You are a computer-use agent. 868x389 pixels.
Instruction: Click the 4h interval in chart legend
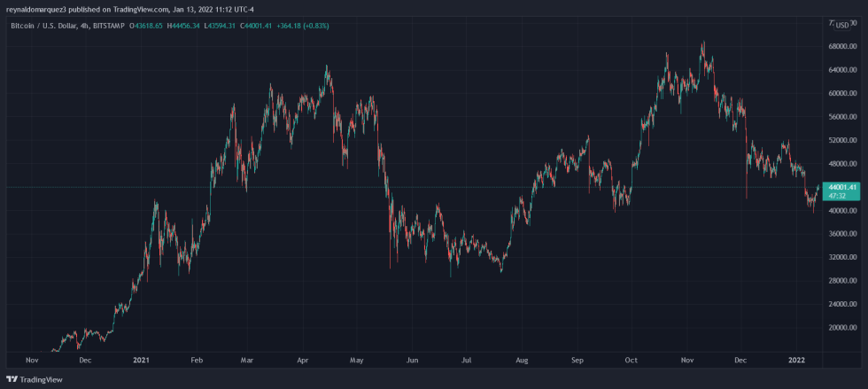click(x=85, y=26)
